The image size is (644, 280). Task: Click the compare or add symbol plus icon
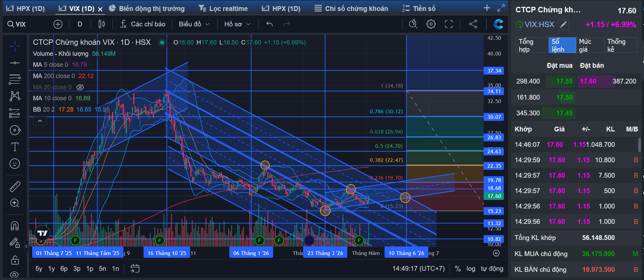pos(58,24)
